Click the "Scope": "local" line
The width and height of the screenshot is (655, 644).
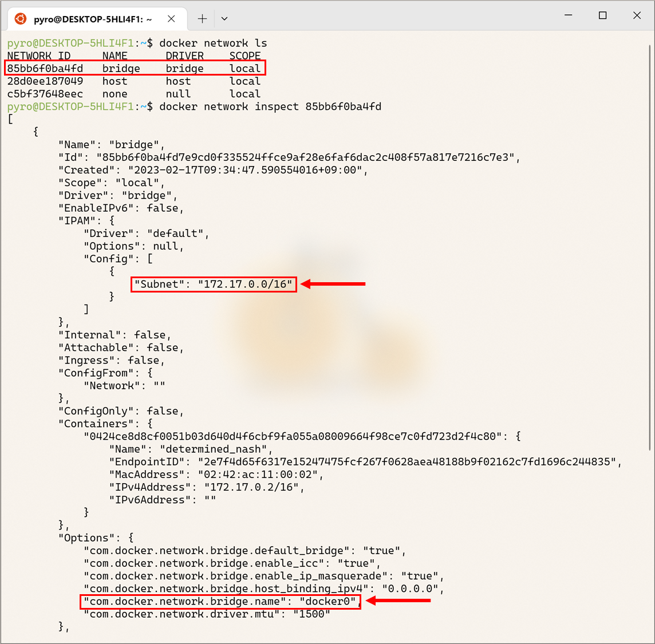point(112,183)
